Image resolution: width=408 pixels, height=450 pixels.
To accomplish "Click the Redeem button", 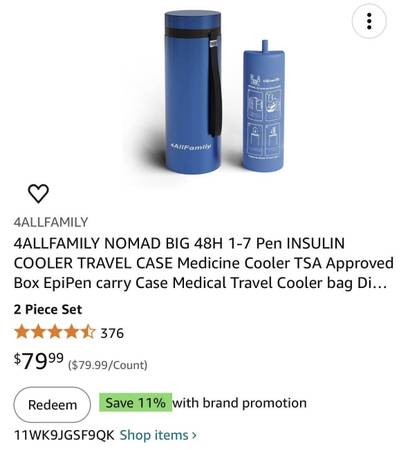I will 52,405.
